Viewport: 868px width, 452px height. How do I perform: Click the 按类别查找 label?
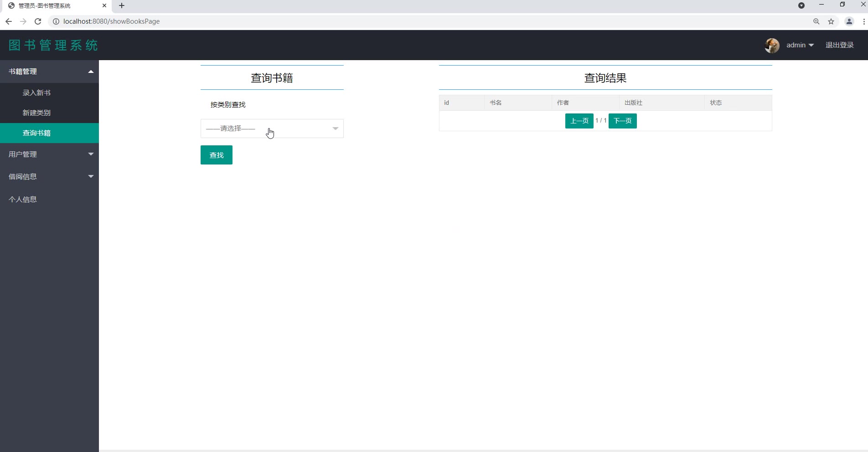[x=228, y=105]
